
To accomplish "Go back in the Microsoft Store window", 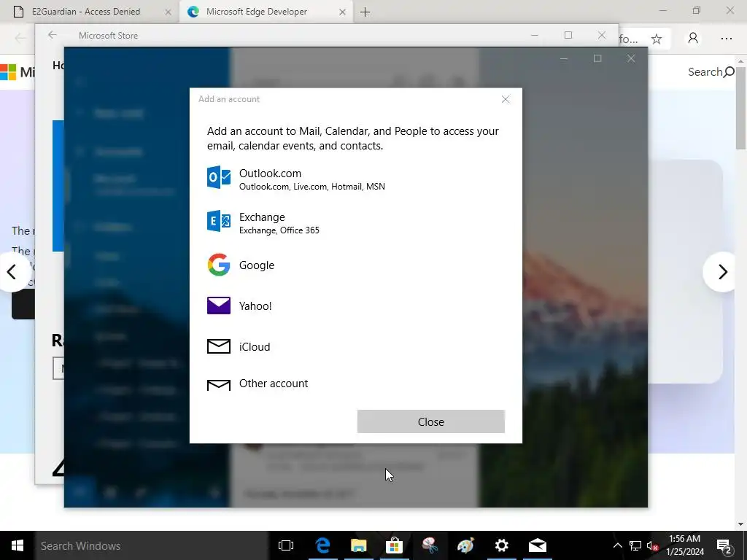I will pyautogui.click(x=53, y=35).
